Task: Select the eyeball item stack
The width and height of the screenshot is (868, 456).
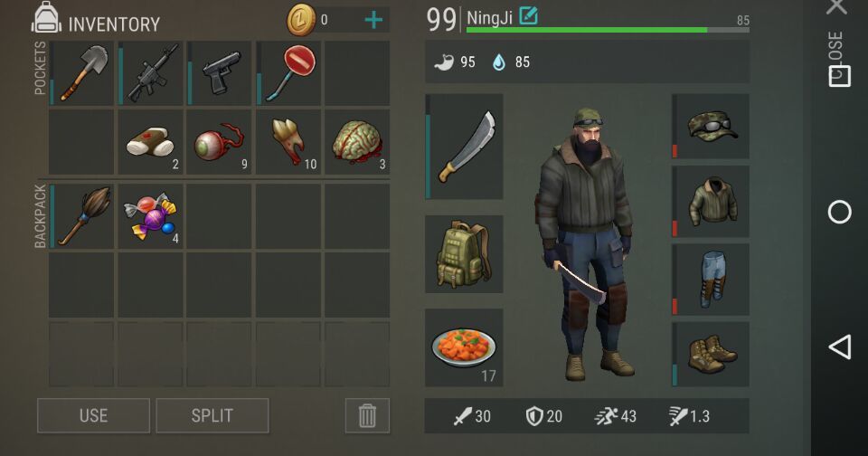Action: 219,142
